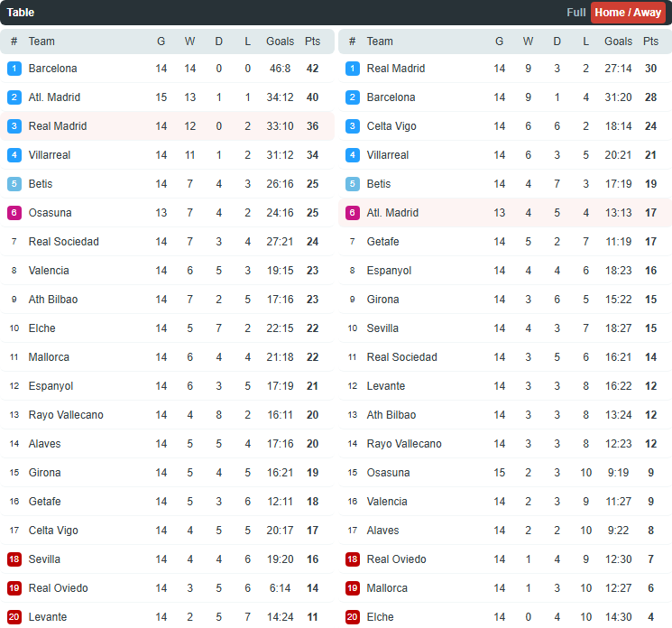Open Rayo Vallecano in the home table
Viewport: 672px width, 628px height.
click(66, 415)
